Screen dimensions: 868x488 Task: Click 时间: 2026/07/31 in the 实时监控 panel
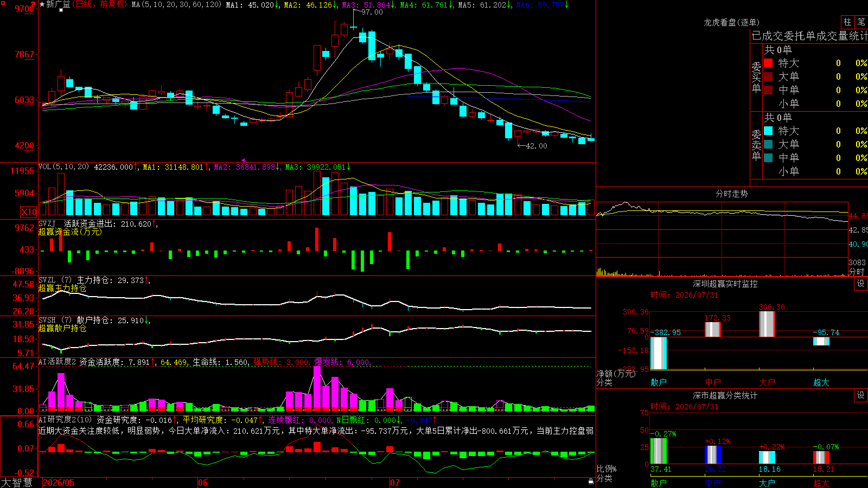pyautogui.click(x=684, y=295)
